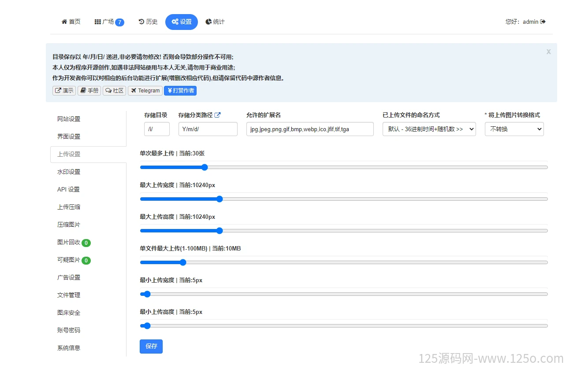The width and height of the screenshot is (588, 387).
Task: Open the 已上传文件的命名方式 dropdown
Action: click(x=429, y=129)
